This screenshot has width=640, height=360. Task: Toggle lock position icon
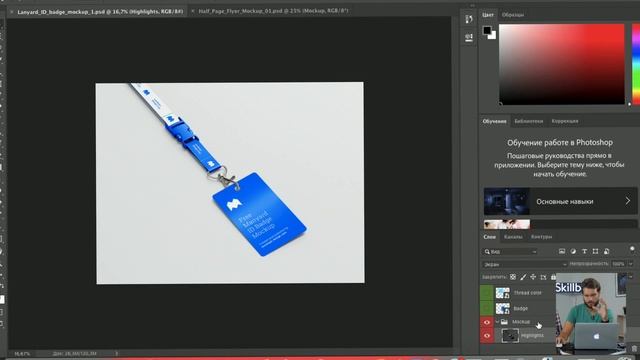533,277
